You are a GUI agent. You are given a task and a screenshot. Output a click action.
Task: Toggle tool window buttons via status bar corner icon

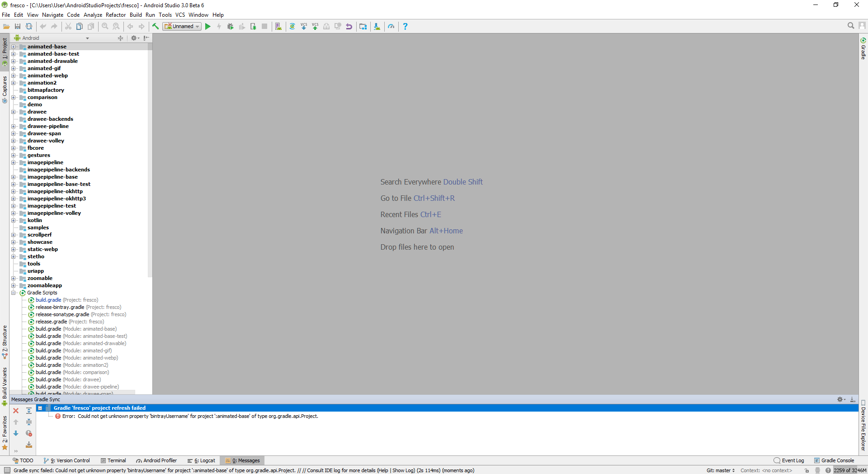pyautogui.click(x=7, y=470)
